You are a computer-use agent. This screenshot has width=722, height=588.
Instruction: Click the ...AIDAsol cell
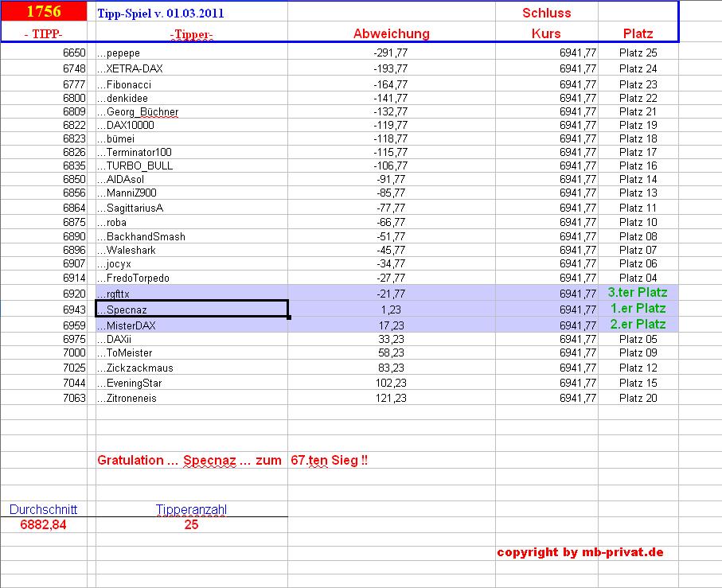[192, 179]
